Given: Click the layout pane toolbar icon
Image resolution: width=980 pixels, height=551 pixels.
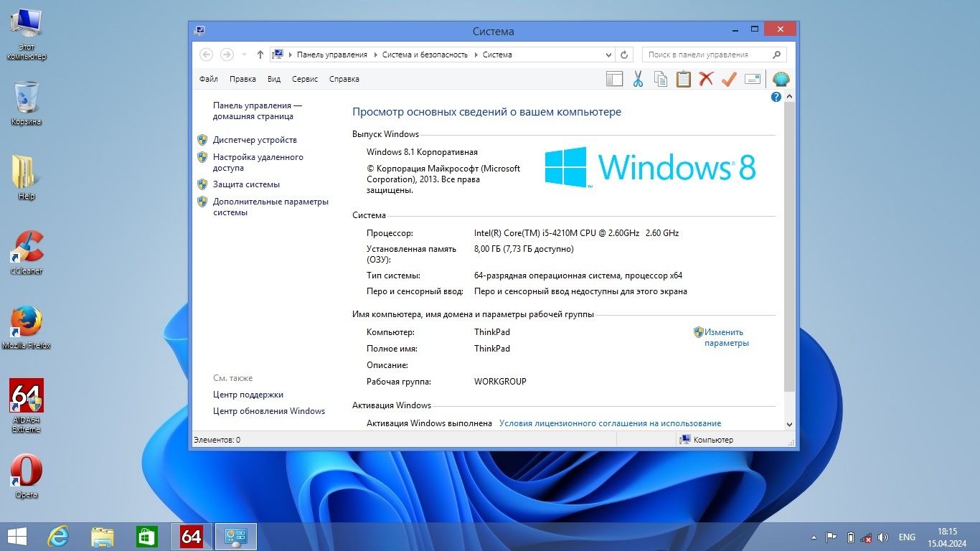Looking at the screenshot, I should tap(615, 79).
